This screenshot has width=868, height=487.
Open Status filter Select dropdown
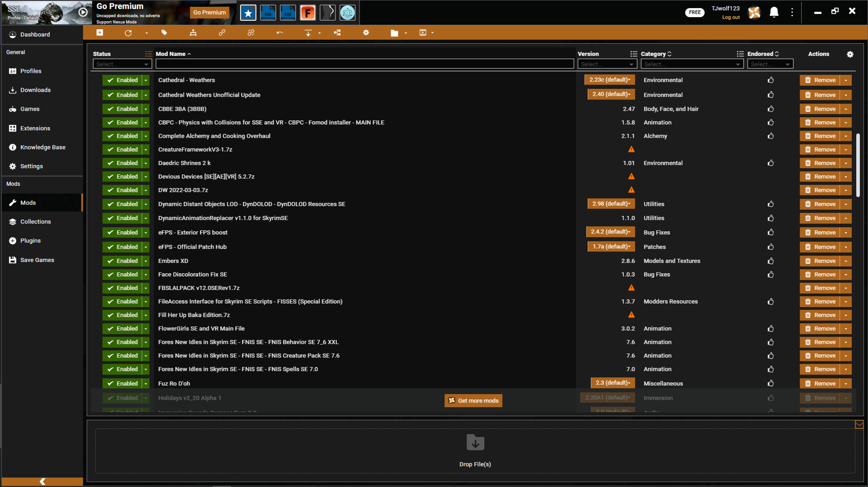(122, 64)
